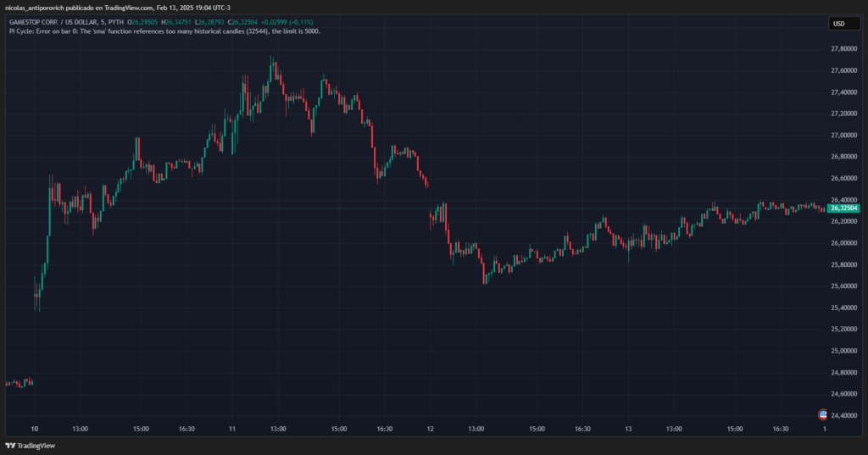868x455 pixels.
Task: Click price axis label 27,80000
Action: pos(843,49)
